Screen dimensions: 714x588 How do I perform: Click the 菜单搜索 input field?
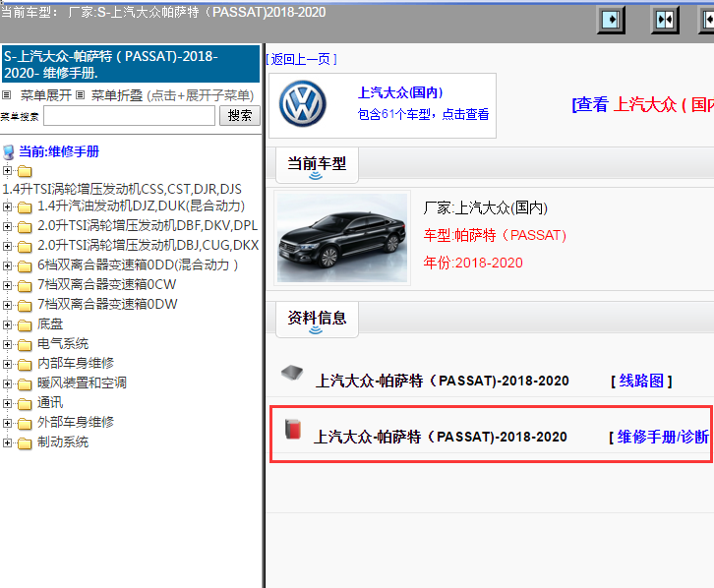(x=129, y=116)
